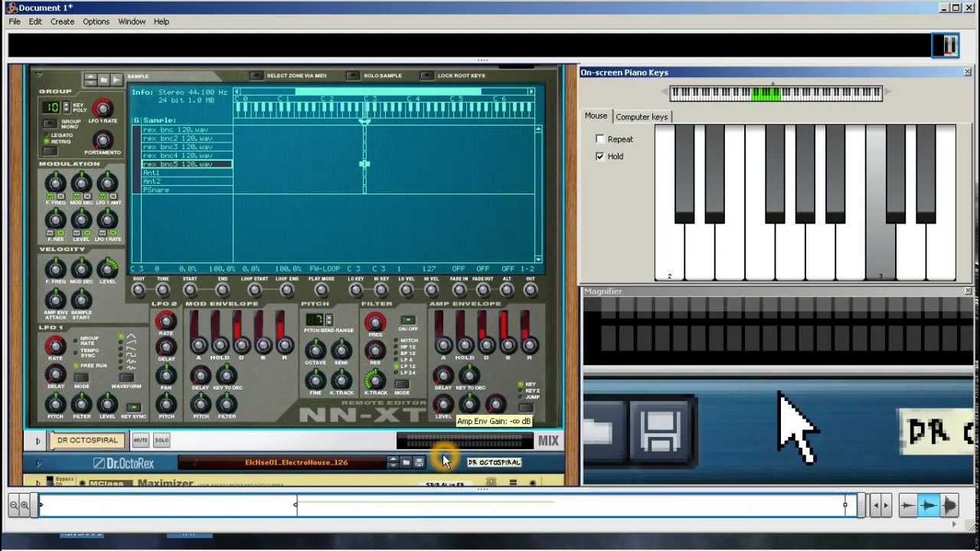Screen dimensions: 980x551
Task: Click the ROOT sample parameter knob
Action: pos(138,289)
